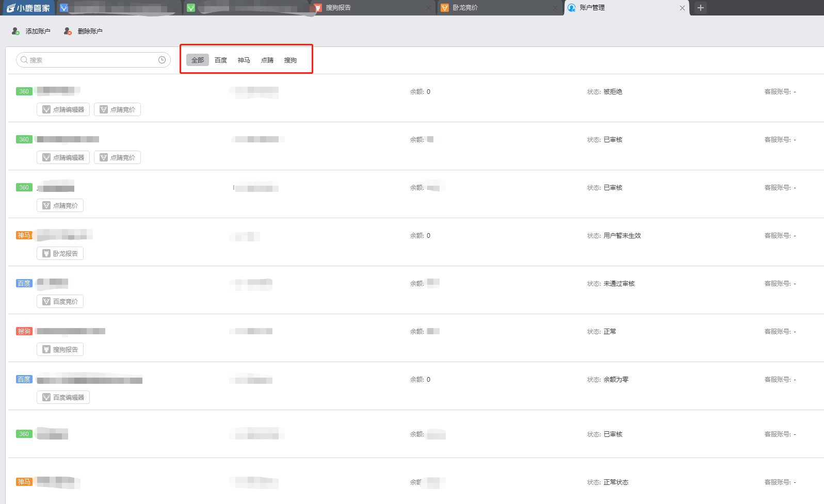Click 余额: 0 in 被拒绝 row
The image size is (824, 504).
(x=420, y=92)
